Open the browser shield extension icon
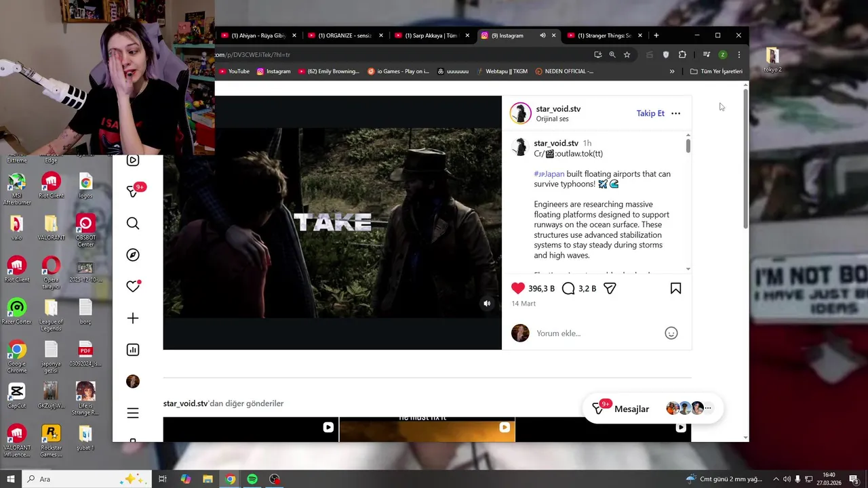The image size is (868, 488). tap(666, 55)
